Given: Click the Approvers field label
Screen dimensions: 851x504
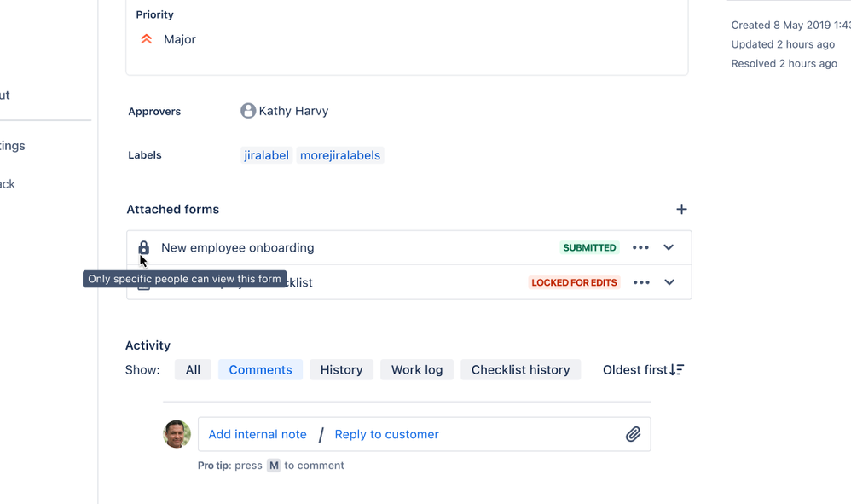Looking at the screenshot, I should point(154,111).
